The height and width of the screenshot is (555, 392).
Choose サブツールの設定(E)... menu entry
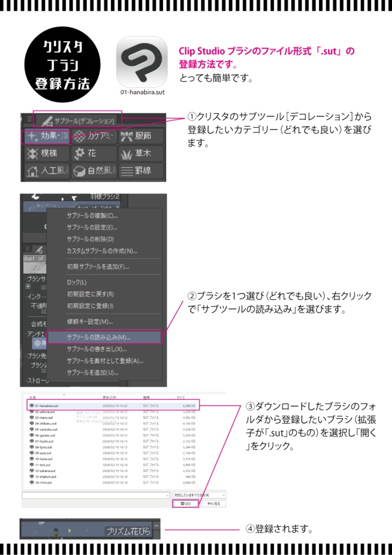pyautogui.click(x=104, y=227)
